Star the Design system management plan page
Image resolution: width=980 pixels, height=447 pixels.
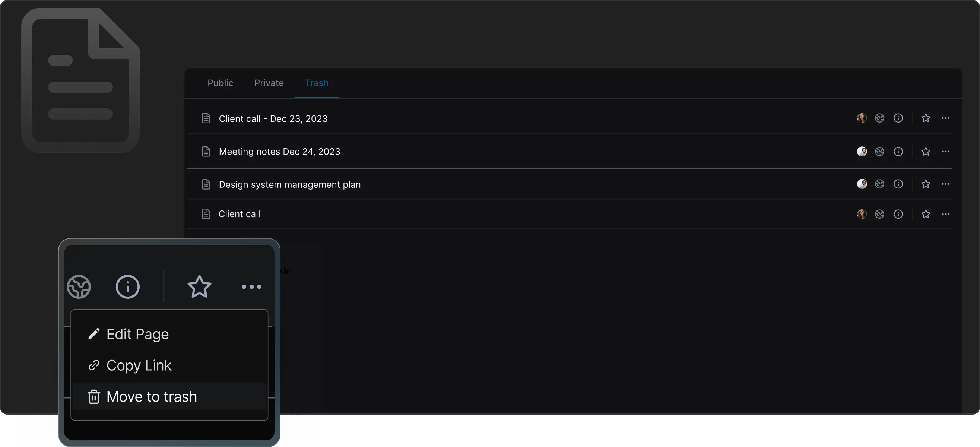coord(926,184)
